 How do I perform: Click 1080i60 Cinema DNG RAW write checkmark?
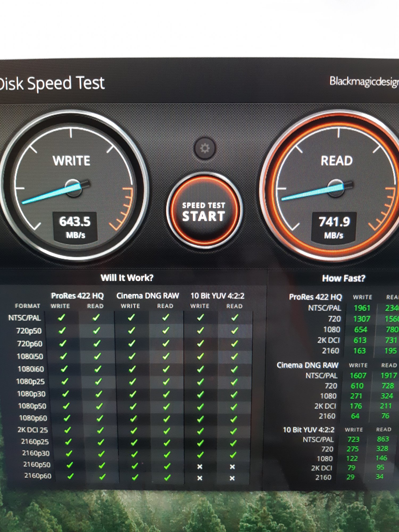[132, 369]
